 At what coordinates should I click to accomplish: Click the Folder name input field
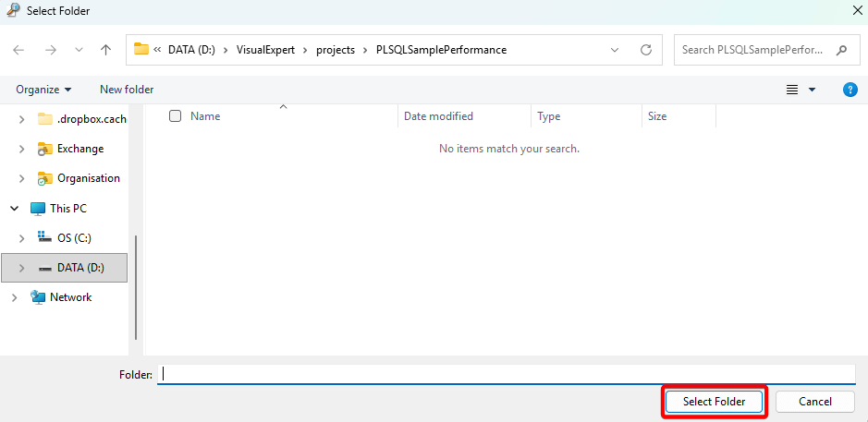[507, 374]
